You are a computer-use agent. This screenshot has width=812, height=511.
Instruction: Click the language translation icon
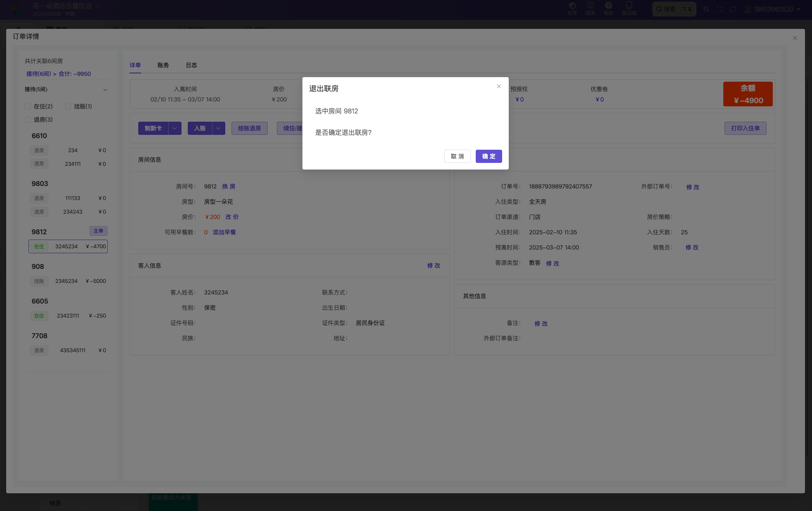(x=706, y=9)
